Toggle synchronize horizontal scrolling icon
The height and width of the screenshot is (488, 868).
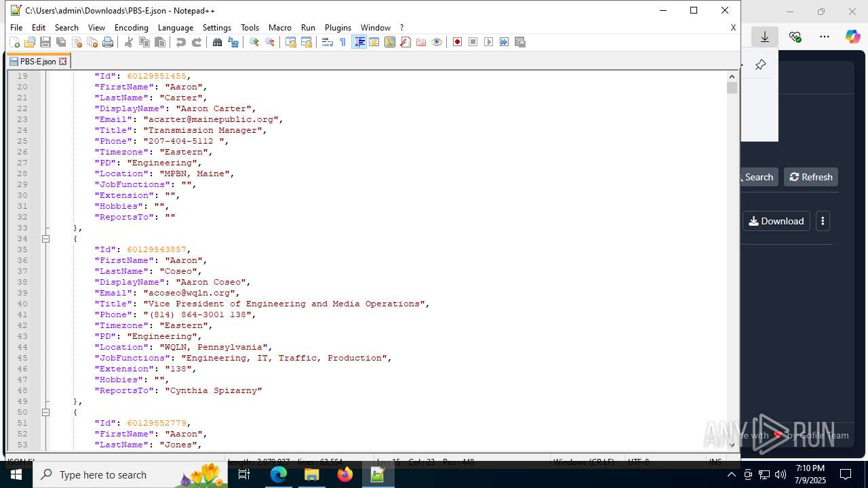(x=307, y=42)
